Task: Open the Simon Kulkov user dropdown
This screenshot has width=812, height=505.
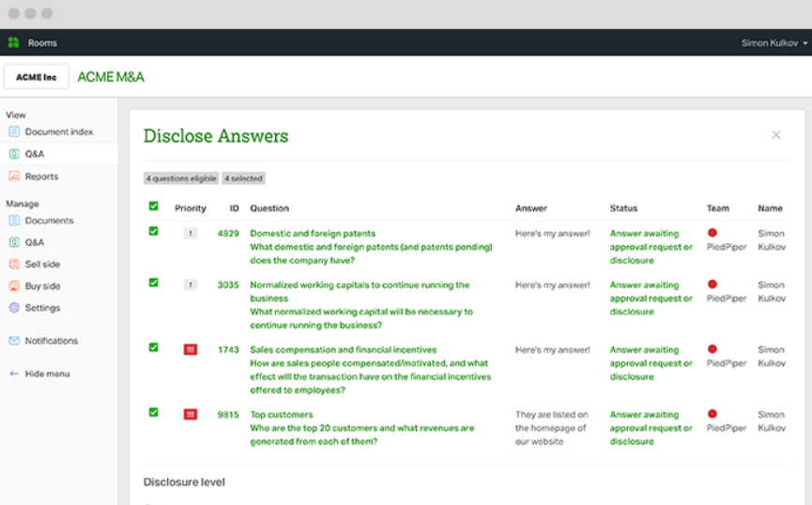Action: (774, 43)
